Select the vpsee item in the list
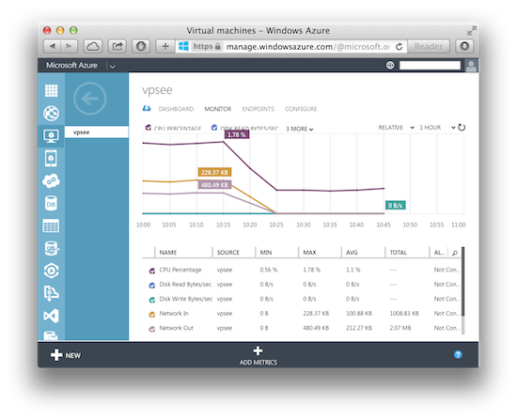517x420 pixels. tap(96, 132)
